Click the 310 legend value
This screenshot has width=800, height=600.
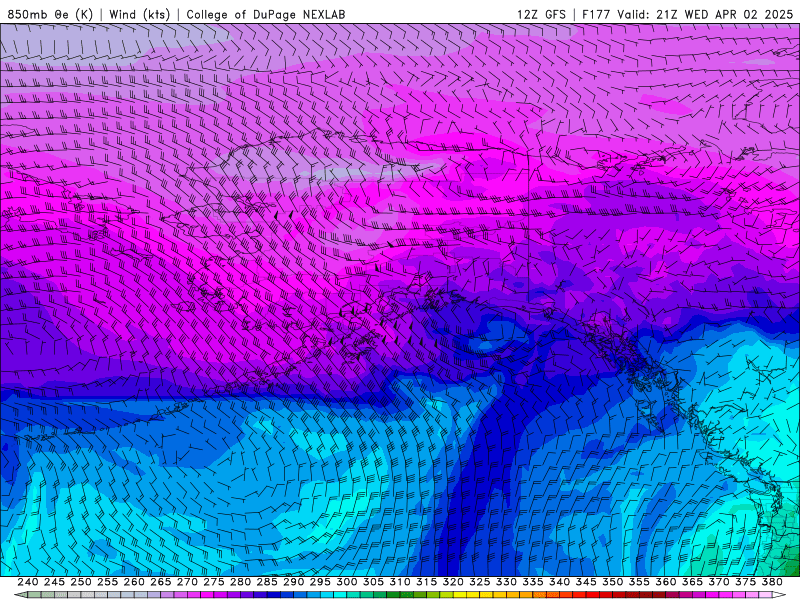(x=399, y=582)
